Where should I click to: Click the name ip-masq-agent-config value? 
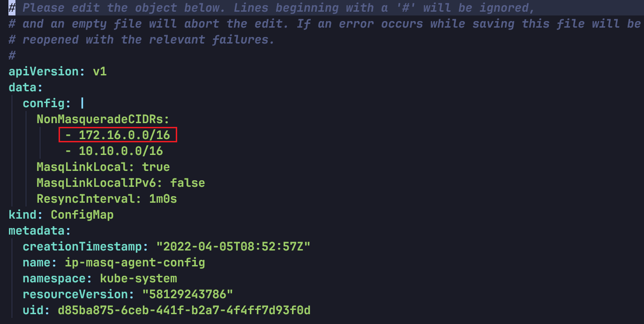(x=135, y=263)
